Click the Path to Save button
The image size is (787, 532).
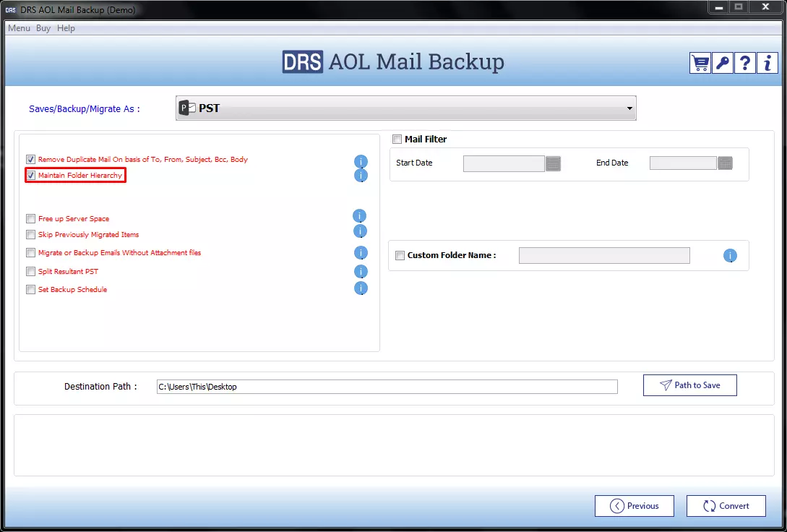(x=690, y=385)
